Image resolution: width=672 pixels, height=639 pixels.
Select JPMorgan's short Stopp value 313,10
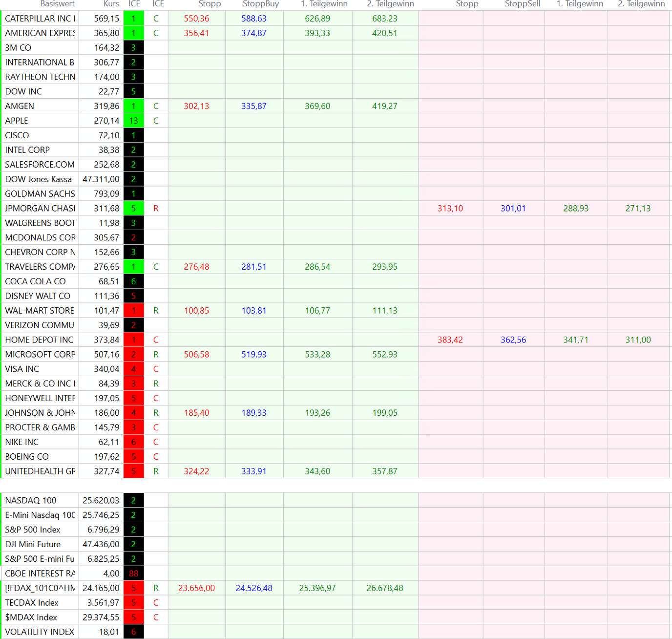click(x=450, y=209)
